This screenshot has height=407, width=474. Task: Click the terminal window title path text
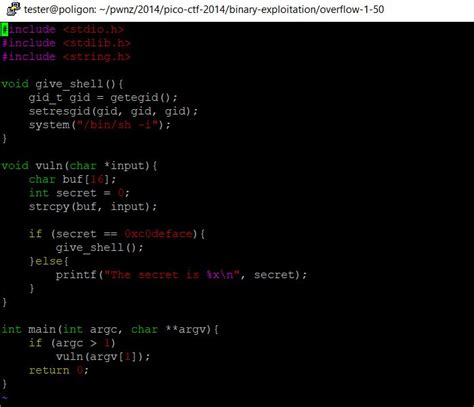pyautogui.click(x=204, y=9)
